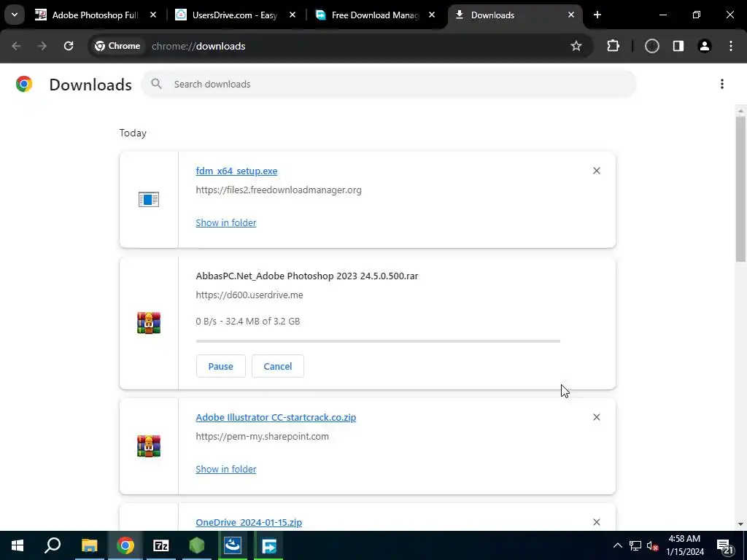Click the search magnifier icon in downloads
This screenshot has height=560, width=747.
click(x=156, y=85)
